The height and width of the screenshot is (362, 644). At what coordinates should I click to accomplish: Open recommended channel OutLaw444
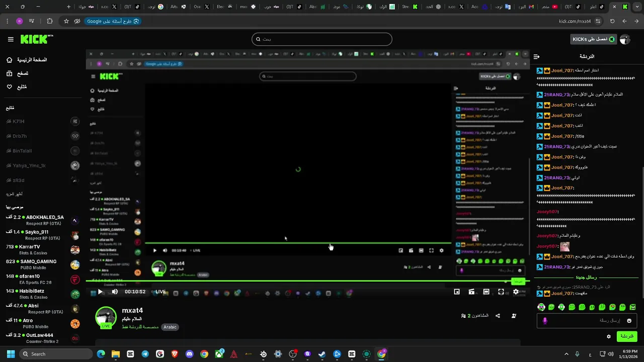(42, 338)
